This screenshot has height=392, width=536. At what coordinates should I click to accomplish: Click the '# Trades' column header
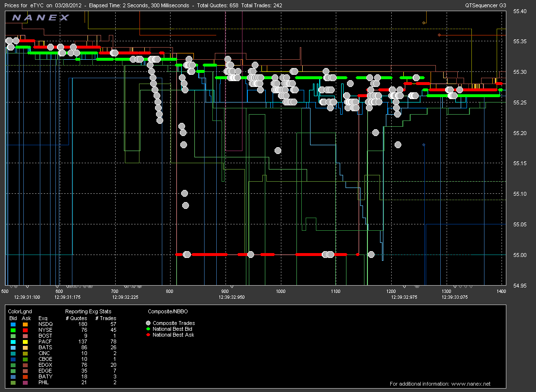pyautogui.click(x=105, y=318)
